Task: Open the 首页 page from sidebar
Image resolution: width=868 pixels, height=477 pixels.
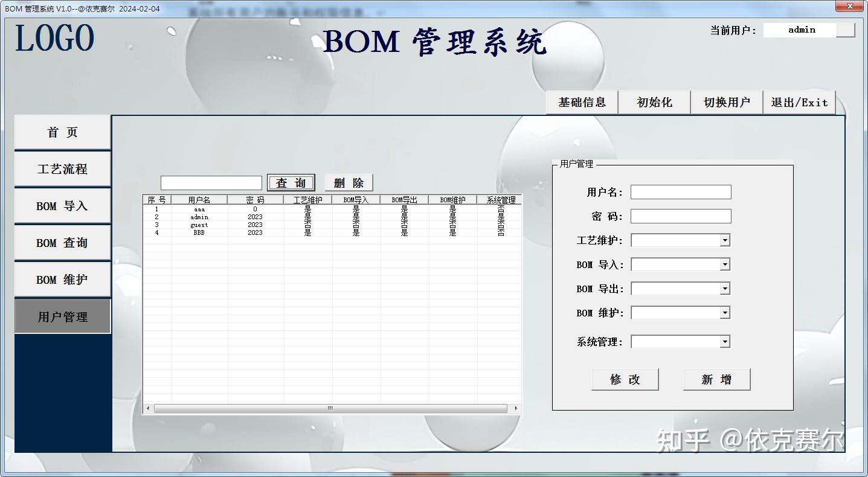Action: [x=62, y=132]
